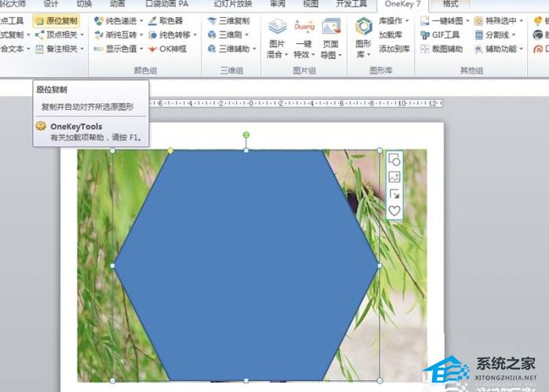
Task: Switch to the 视图 view tab
Action: pos(311,4)
